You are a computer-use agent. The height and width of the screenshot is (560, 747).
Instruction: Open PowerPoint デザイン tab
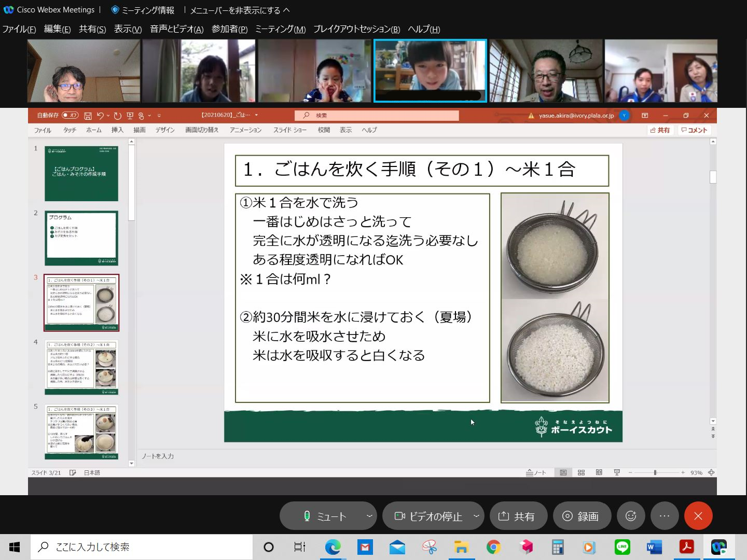tap(165, 130)
